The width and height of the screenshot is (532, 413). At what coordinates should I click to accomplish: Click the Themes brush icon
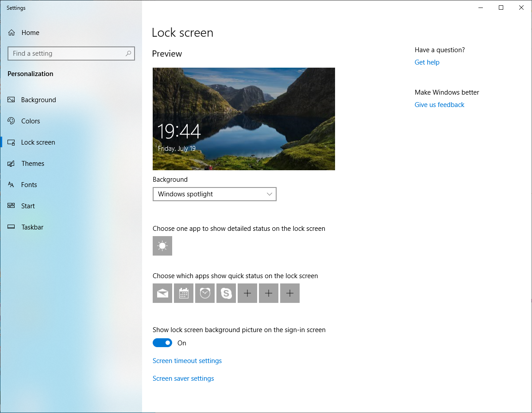point(12,164)
